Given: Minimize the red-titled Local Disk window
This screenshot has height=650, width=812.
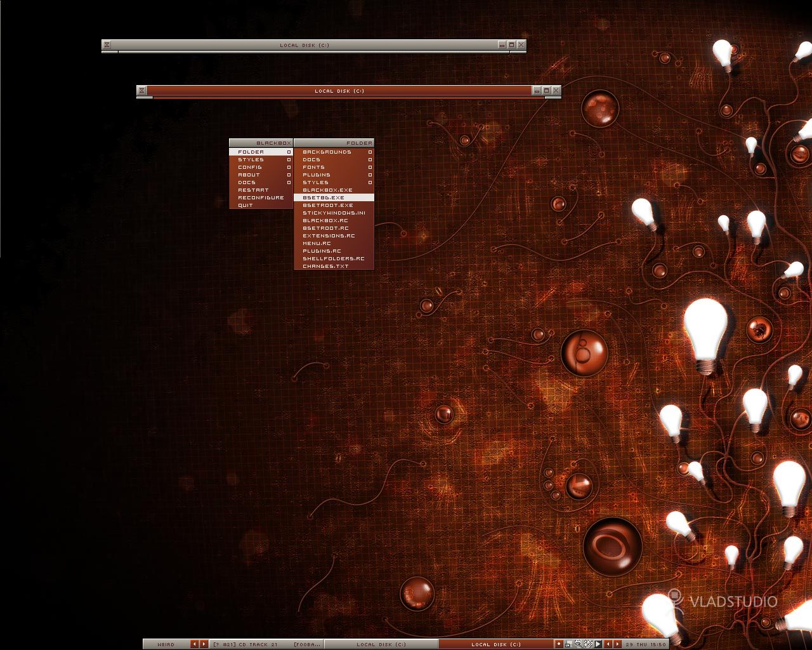Looking at the screenshot, I should pos(537,91).
